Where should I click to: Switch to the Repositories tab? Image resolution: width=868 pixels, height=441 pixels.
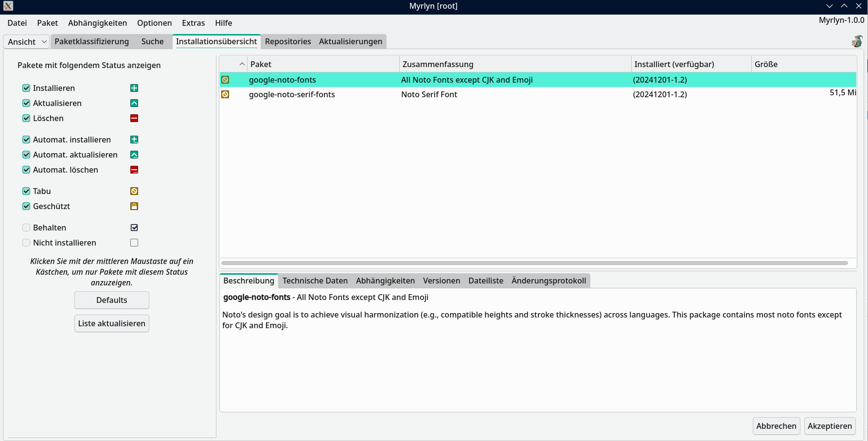(288, 41)
